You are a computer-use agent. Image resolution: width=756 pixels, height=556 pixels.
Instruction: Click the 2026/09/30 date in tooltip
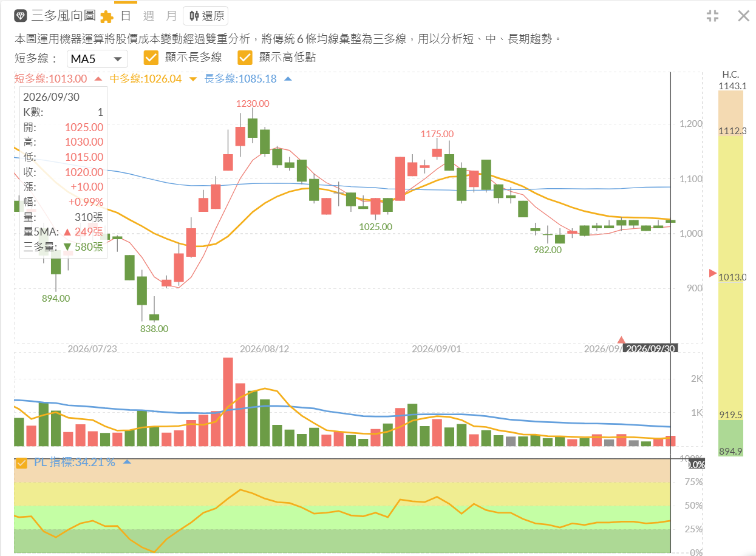click(x=51, y=97)
